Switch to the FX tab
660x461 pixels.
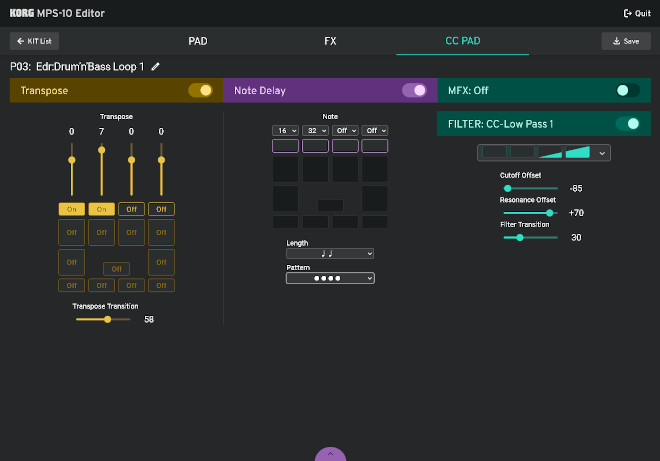330,41
